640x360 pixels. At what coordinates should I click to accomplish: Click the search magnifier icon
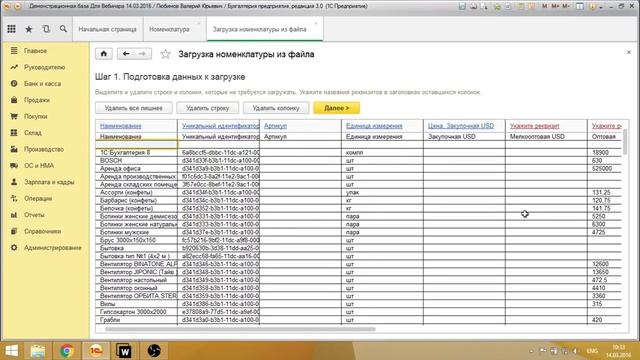63,29
